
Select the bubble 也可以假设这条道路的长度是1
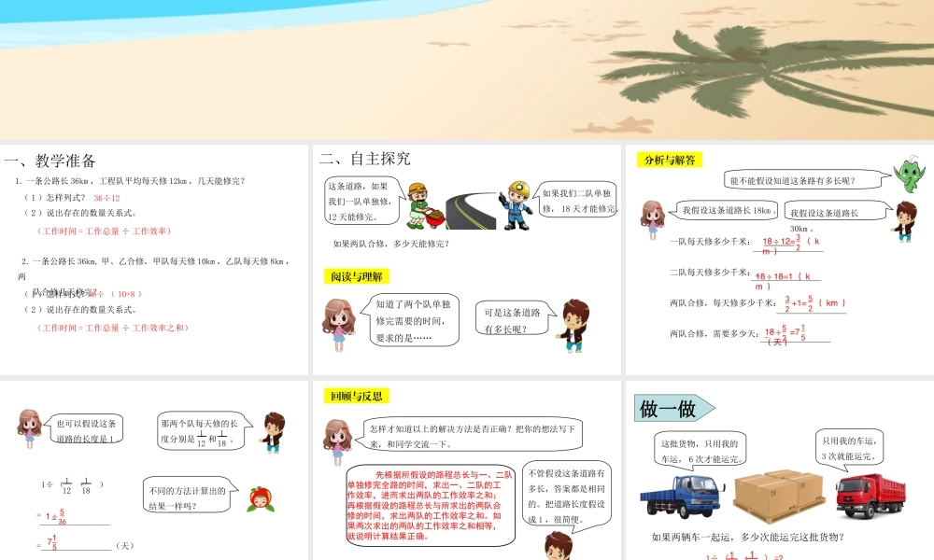(x=86, y=429)
